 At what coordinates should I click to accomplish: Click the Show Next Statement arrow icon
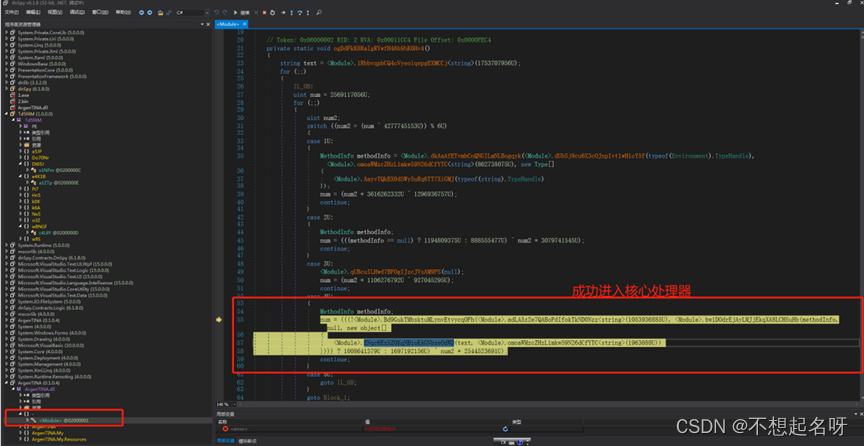pyautogui.click(x=283, y=12)
